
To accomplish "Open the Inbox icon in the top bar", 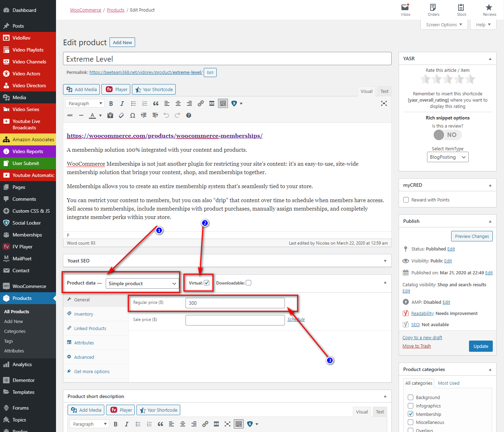I will click(405, 10).
